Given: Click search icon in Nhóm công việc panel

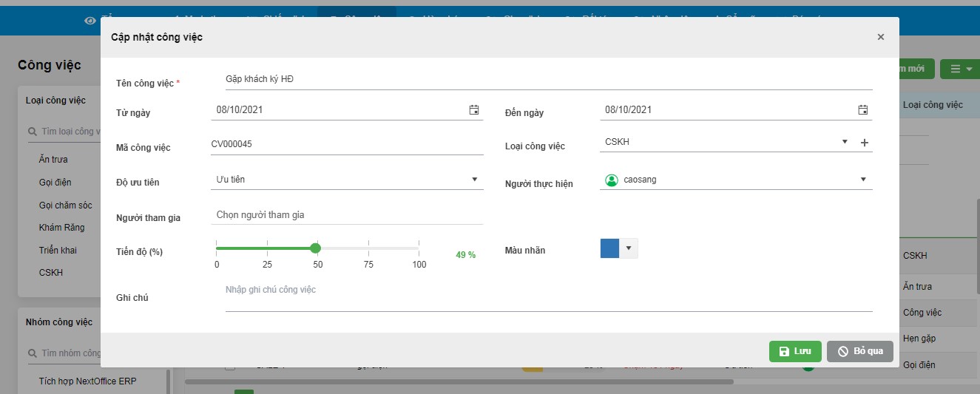Looking at the screenshot, I should coord(33,354).
